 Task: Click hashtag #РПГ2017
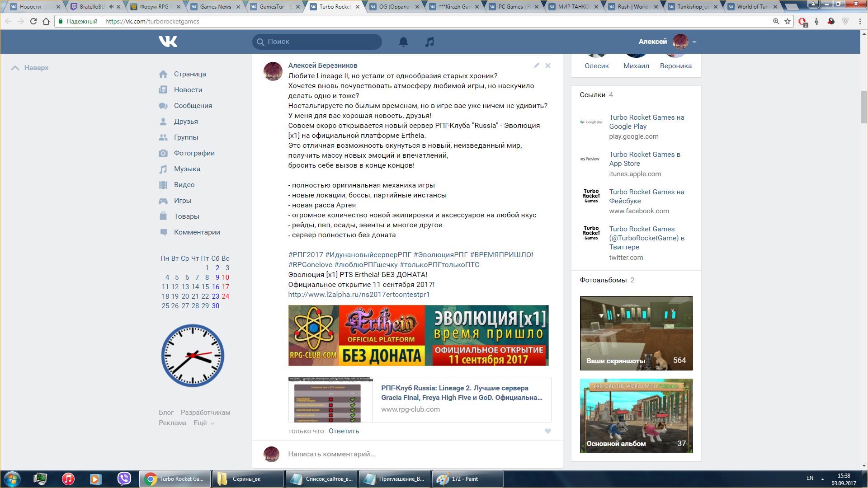point(306,255)
